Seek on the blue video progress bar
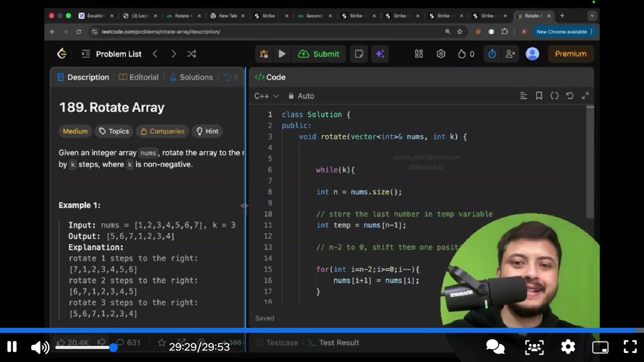 coord(322,330)
